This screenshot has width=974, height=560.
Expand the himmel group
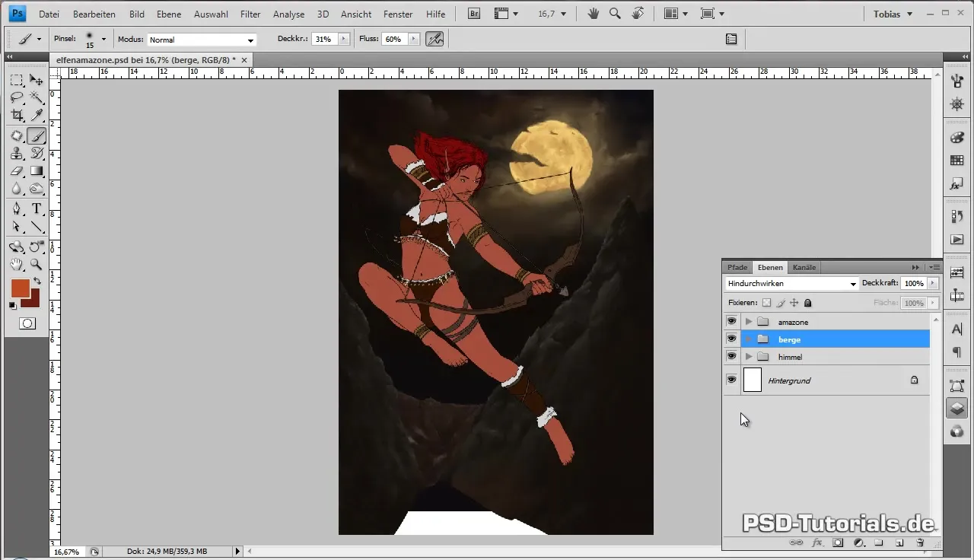pyautogui.click(x=749, y=357)
